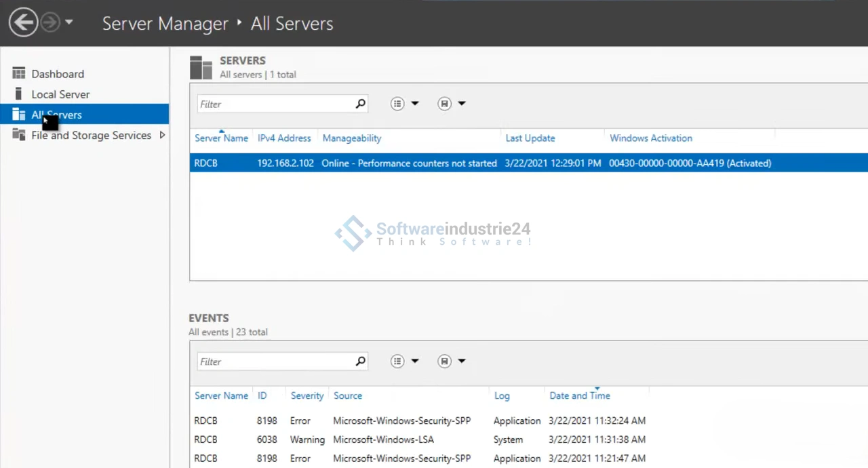This screenshot has width=868, height=468.
Task: Sort events by the Severity column header
Action: click(x=307, y=396)
